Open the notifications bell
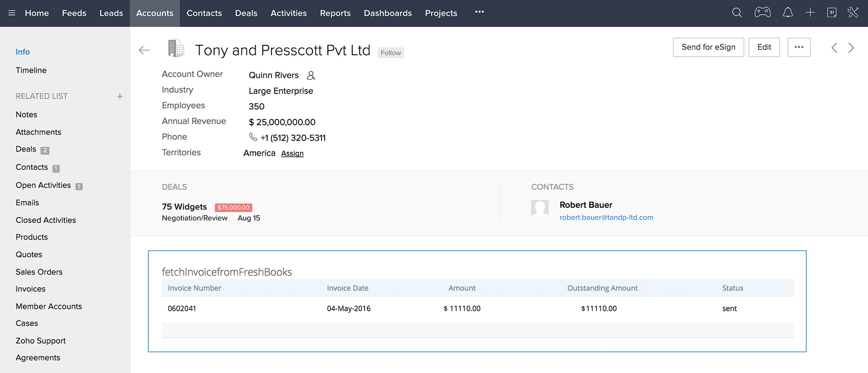 (x=787, y=13)
